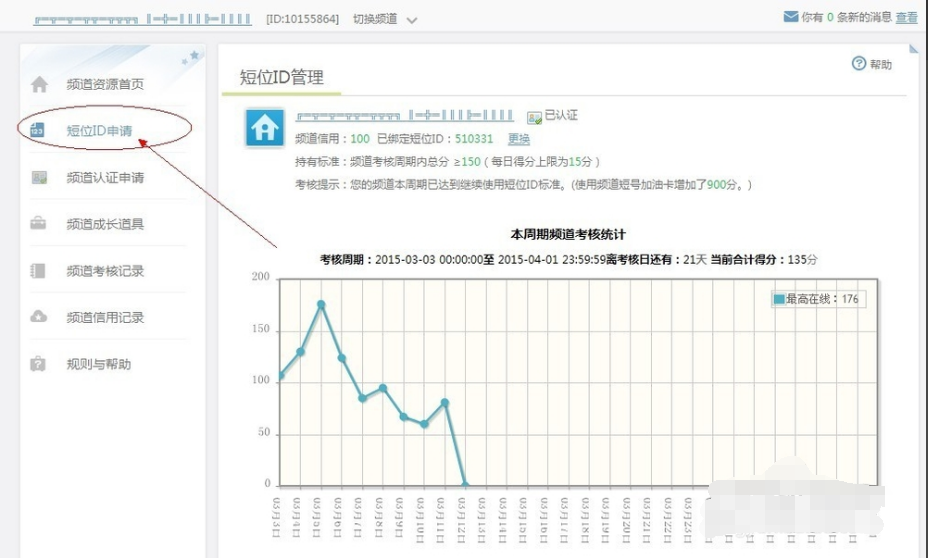Click the 规则与帮助 question icon

click(38, 363)
